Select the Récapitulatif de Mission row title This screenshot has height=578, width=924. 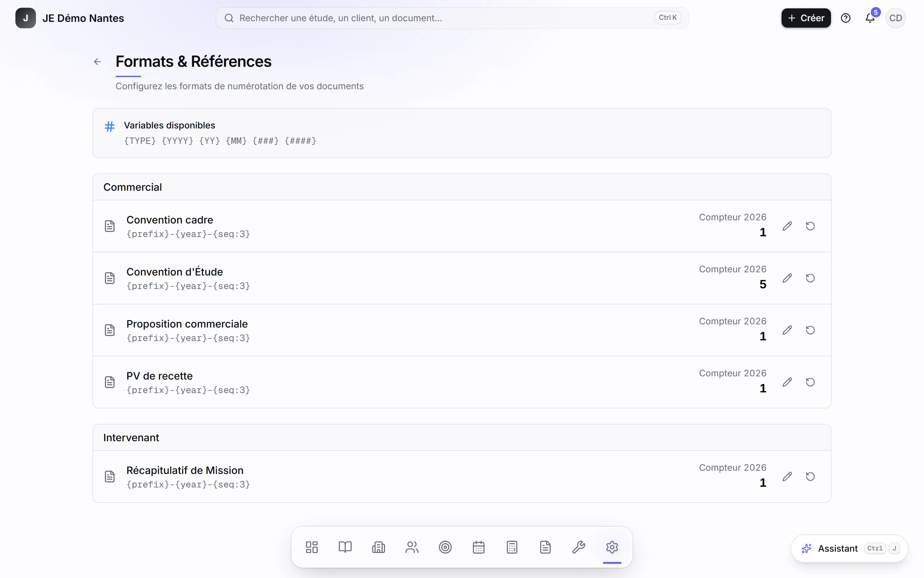point(185,470)
